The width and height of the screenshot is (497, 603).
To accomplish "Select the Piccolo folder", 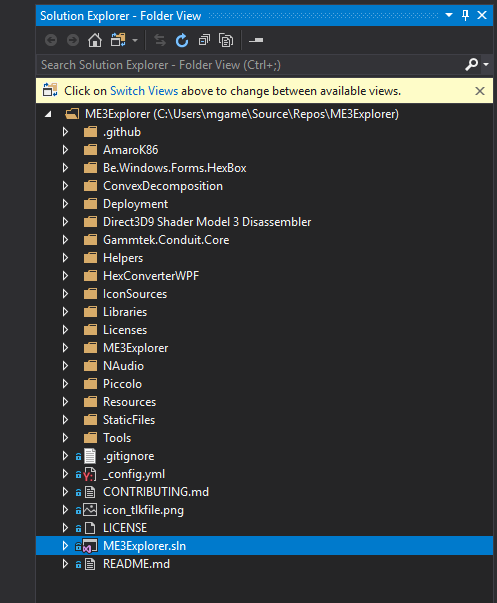I will pyautogui.click(x=122, y=384).
